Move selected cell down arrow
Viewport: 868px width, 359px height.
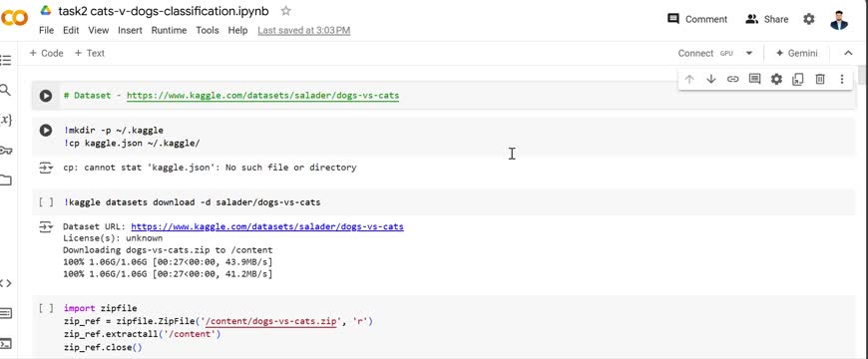tap(711, 79)
